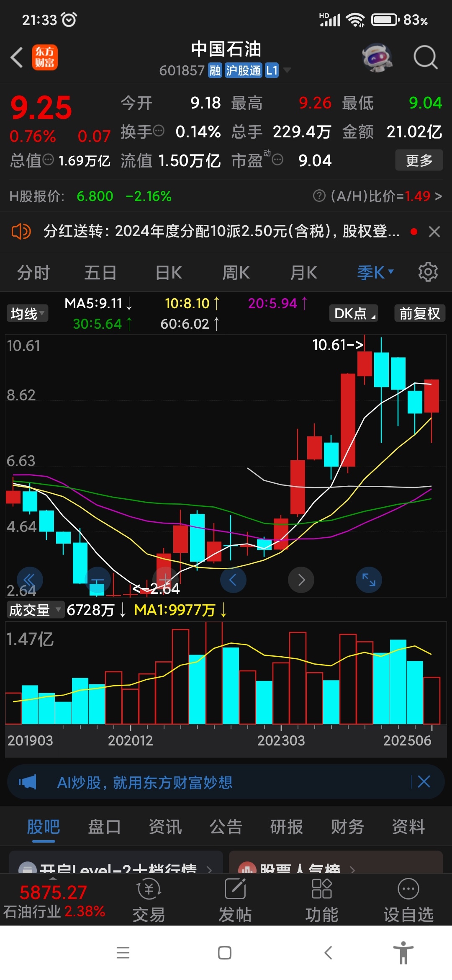
Task: Tap the 10.61 high price marker
Action: tap(338, 345)
